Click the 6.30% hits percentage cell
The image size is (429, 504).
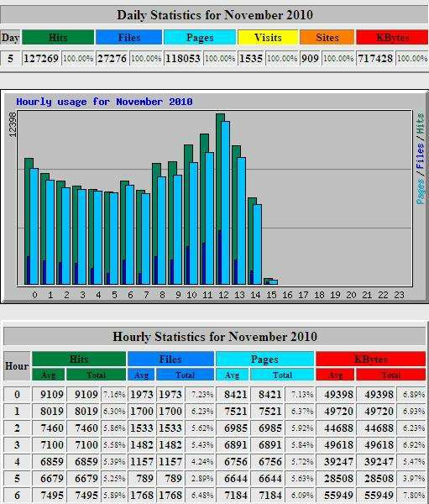point(114,411)
